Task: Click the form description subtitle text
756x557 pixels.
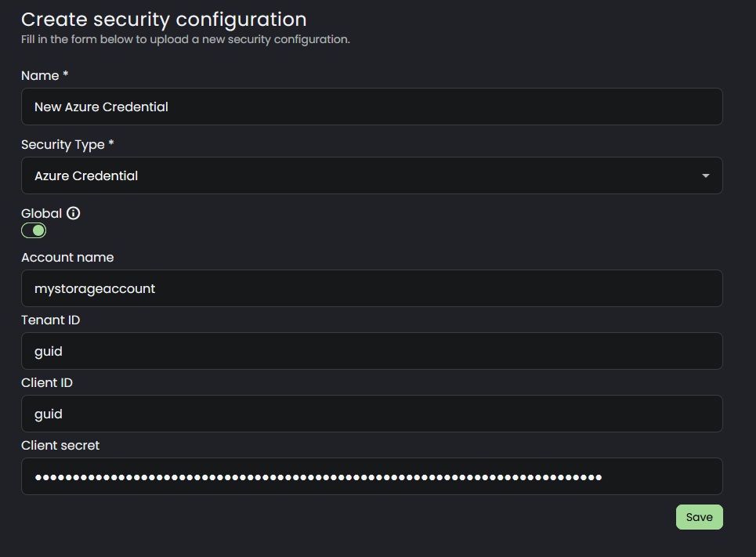Action: click(x=186, y=38)
